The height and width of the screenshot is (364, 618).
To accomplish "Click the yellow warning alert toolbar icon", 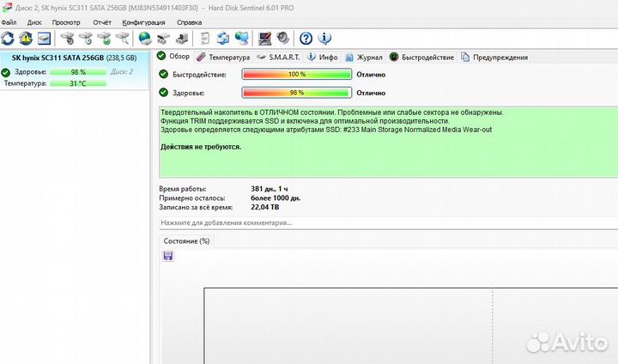I will 26,39.
